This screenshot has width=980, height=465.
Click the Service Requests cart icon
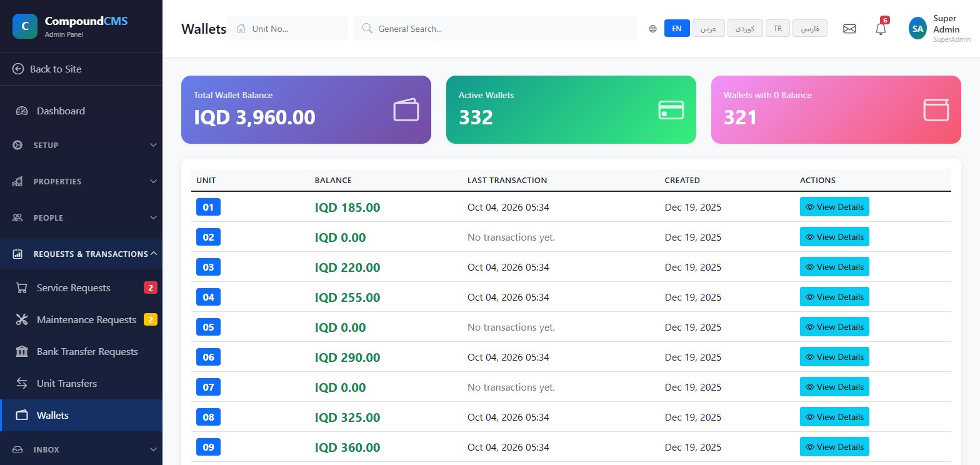pos(22,288)
